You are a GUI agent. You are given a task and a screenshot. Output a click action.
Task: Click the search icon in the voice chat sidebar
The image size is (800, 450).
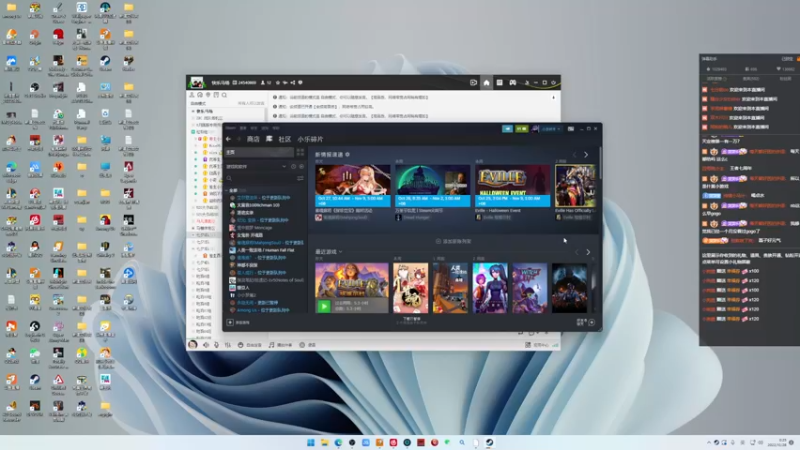[x=224, y=95]
